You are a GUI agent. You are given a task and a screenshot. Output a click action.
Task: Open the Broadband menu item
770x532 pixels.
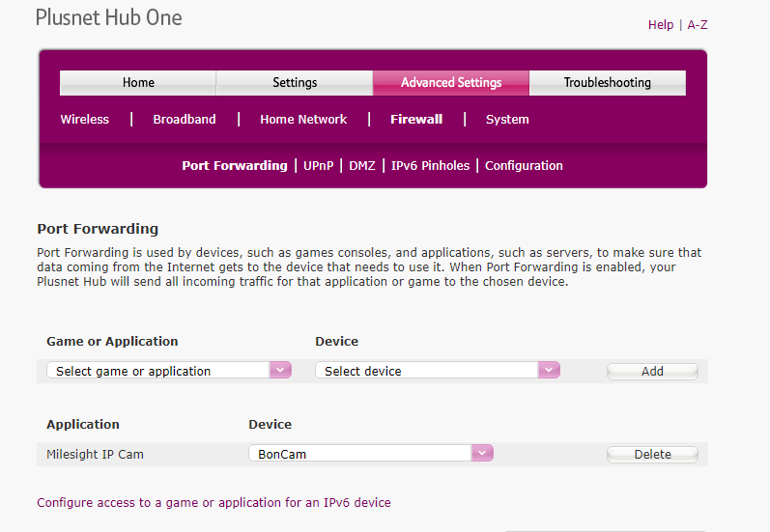pyautogui.click(x=185, y=120)
